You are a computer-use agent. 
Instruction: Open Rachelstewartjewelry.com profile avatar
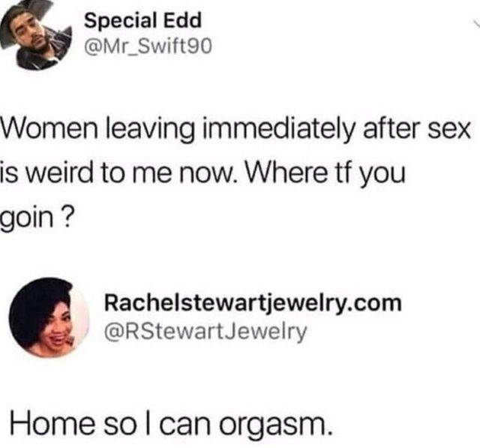(49, 317)
